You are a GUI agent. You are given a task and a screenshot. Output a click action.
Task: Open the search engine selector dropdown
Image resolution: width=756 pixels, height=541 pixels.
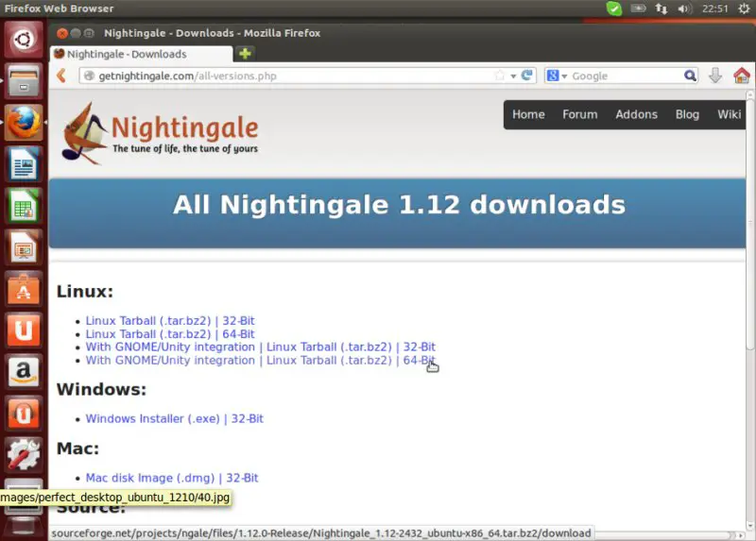[x=557, y=76]
